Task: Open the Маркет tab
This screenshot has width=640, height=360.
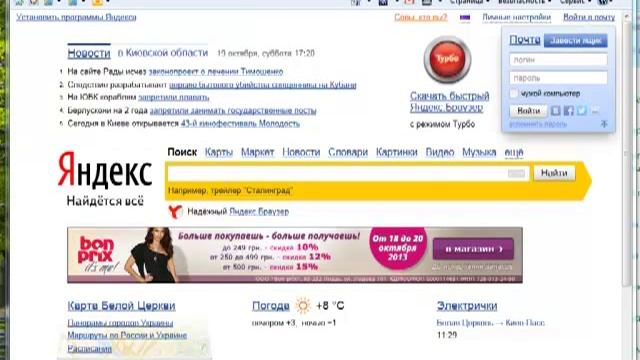Action: pos(258,152)
